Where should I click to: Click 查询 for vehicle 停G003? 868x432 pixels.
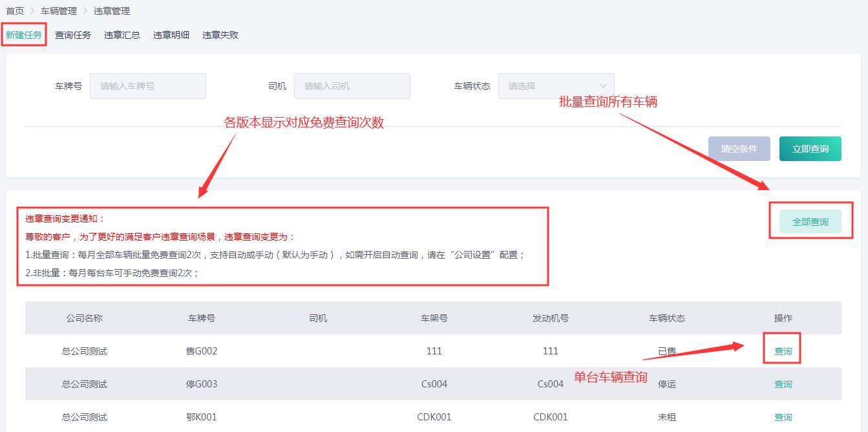pos(783,384)
